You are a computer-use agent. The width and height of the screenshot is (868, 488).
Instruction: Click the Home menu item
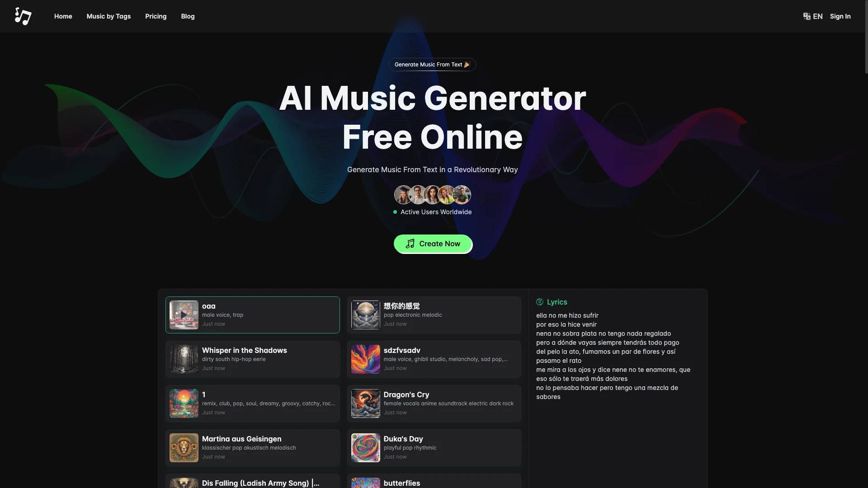click(63, 16)
